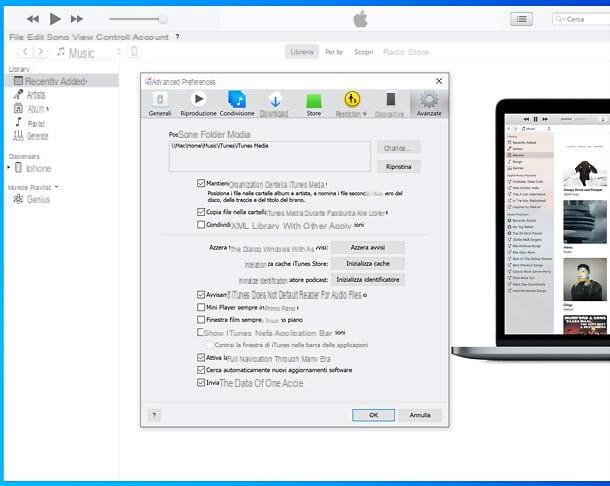Toggle Show iTunes in application bar checkbox
Screen dimensions: 610x486
200,332
